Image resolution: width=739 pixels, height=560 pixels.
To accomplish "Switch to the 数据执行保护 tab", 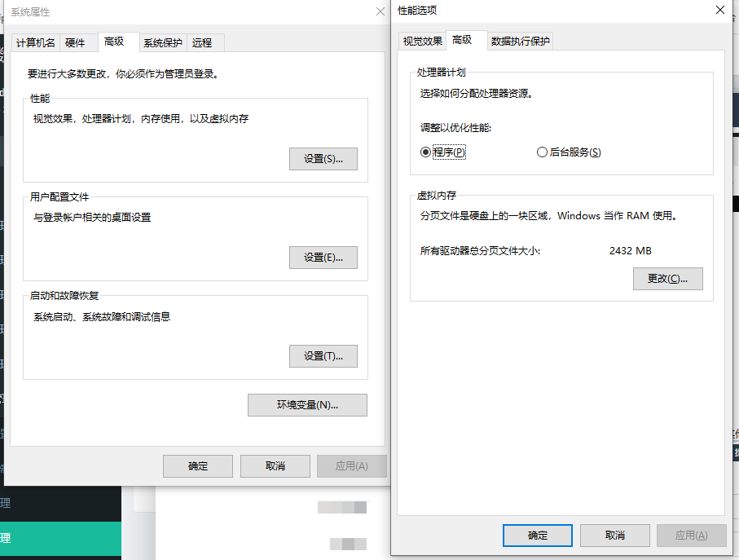I will click(521, 42).
